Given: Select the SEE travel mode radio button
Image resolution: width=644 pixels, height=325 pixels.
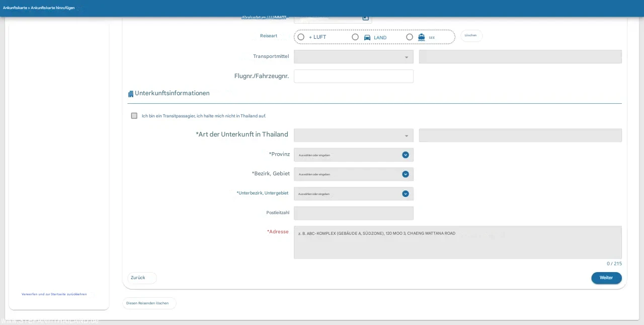Looking at the screenshot, I should coord(410,37).
